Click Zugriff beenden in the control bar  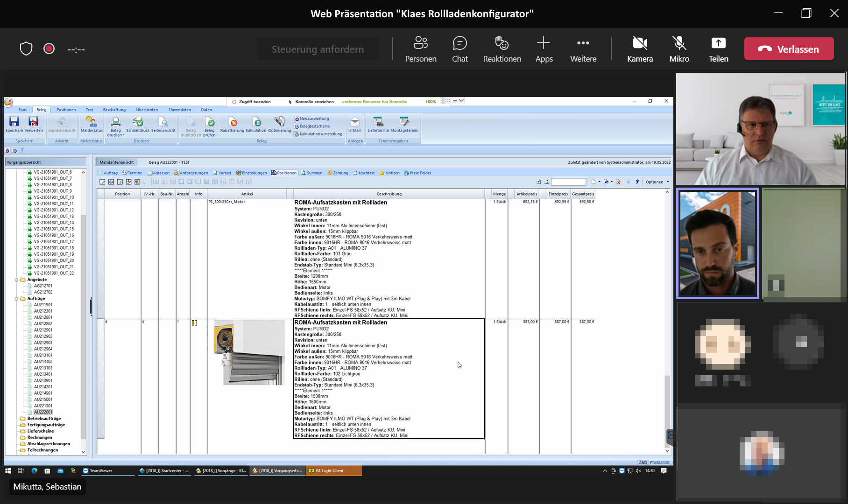[251, 101]
